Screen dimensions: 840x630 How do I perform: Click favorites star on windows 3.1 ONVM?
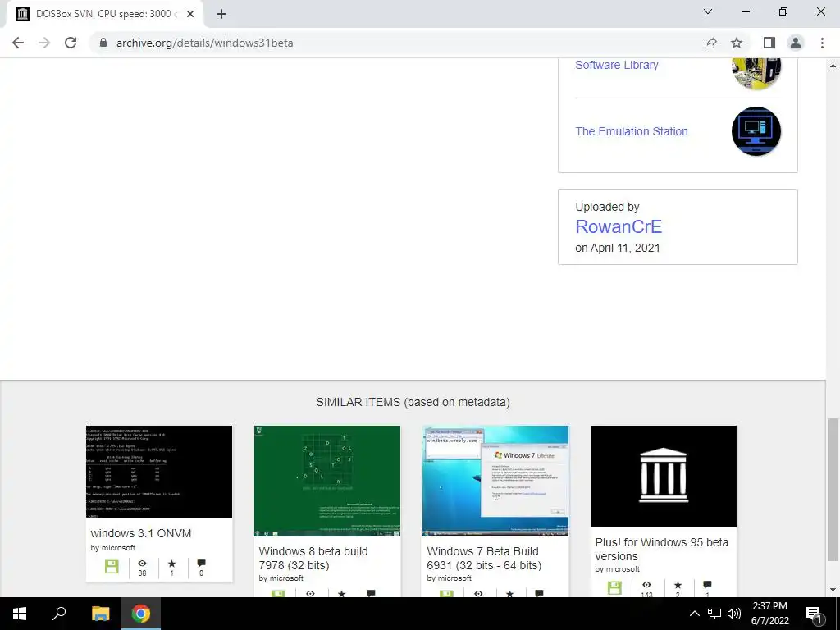point(172,564)
